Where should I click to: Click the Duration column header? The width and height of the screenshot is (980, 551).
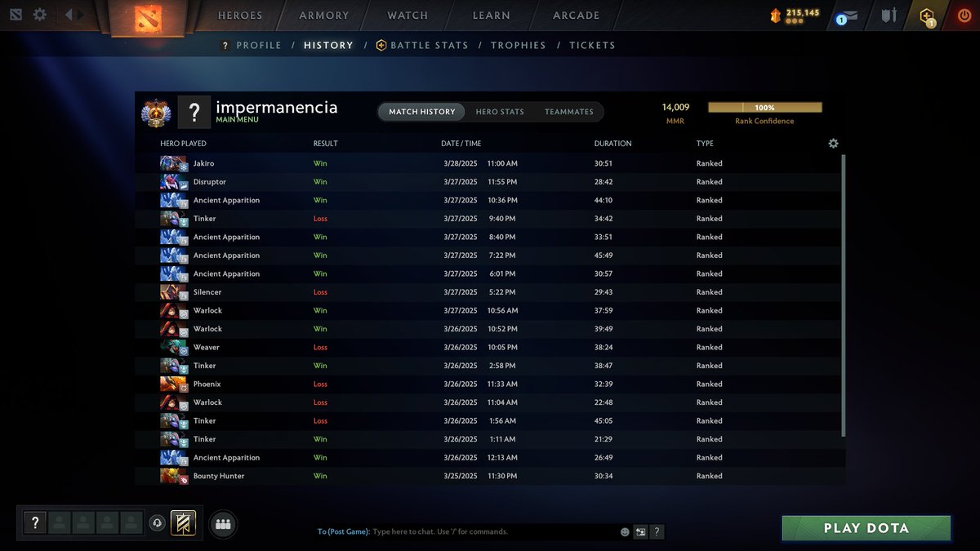[613, 144]
